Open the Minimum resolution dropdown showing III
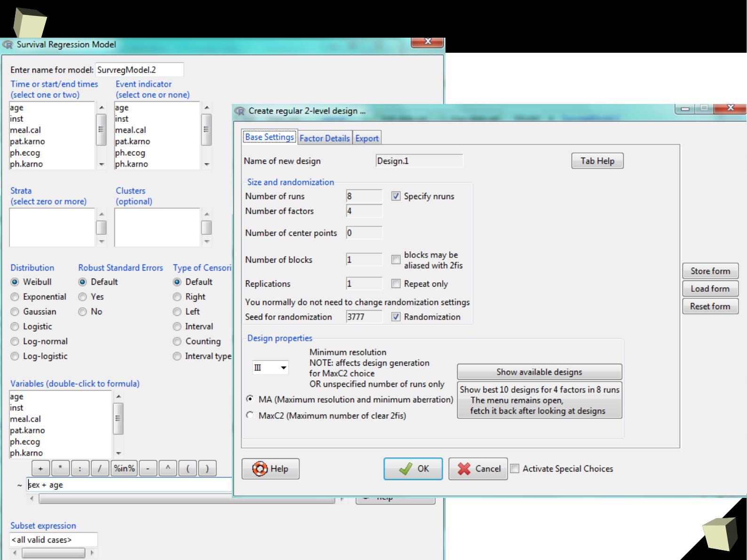747x560 pixels. tap(270, 368)
